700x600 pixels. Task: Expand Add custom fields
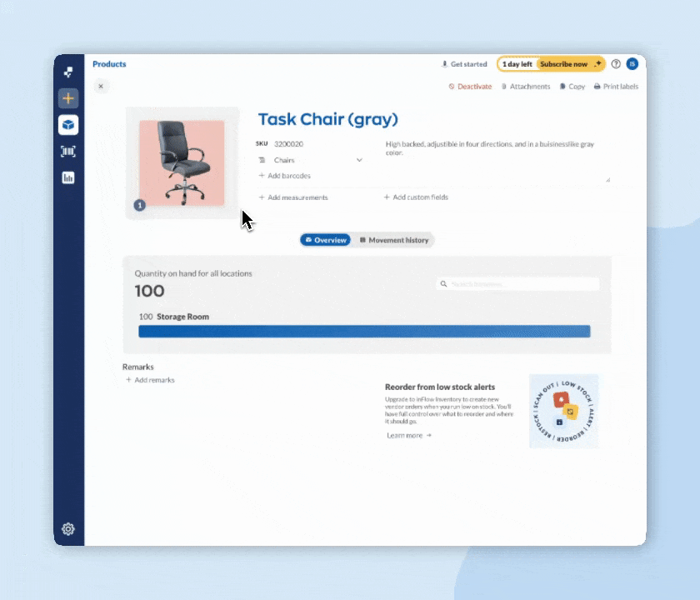coord(417,197)
